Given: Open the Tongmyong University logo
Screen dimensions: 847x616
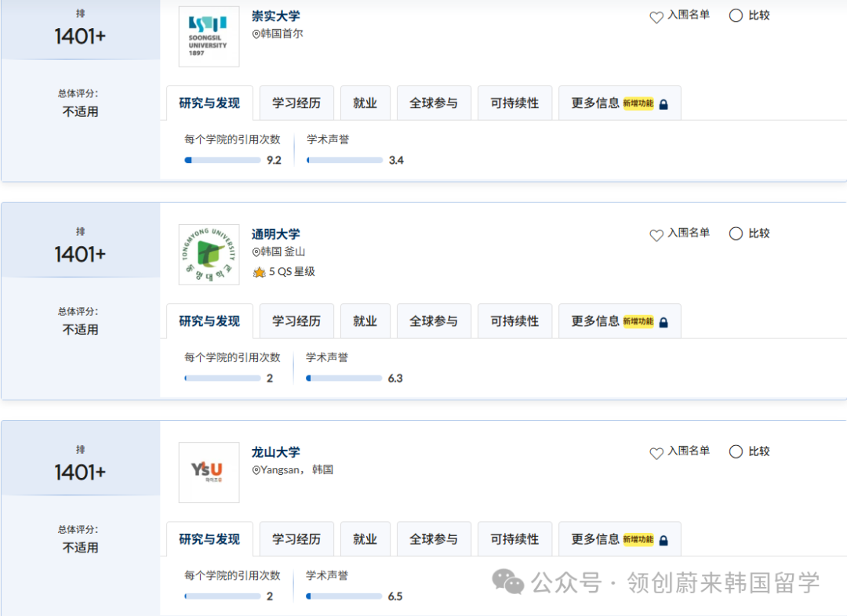Looking at the screenshot, I should (x=209, y=255).
